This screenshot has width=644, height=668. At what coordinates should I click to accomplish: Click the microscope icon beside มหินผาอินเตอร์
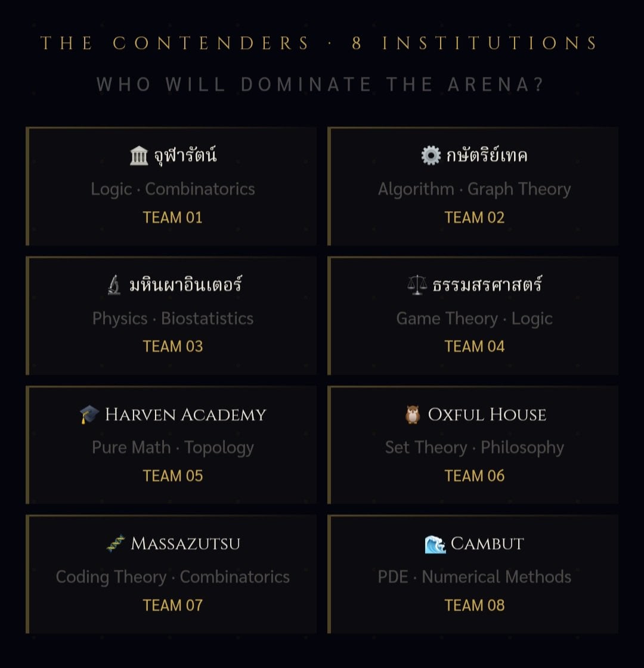tap(114, 285)
